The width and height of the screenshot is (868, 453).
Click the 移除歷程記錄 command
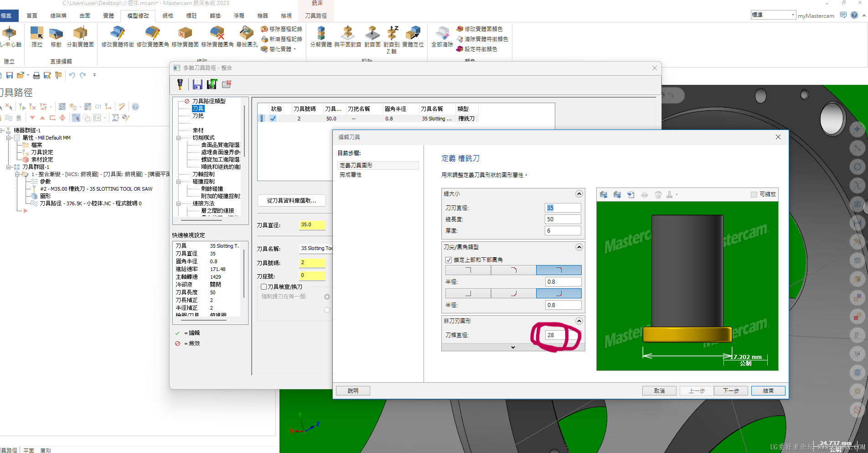(x=281, y=29)
